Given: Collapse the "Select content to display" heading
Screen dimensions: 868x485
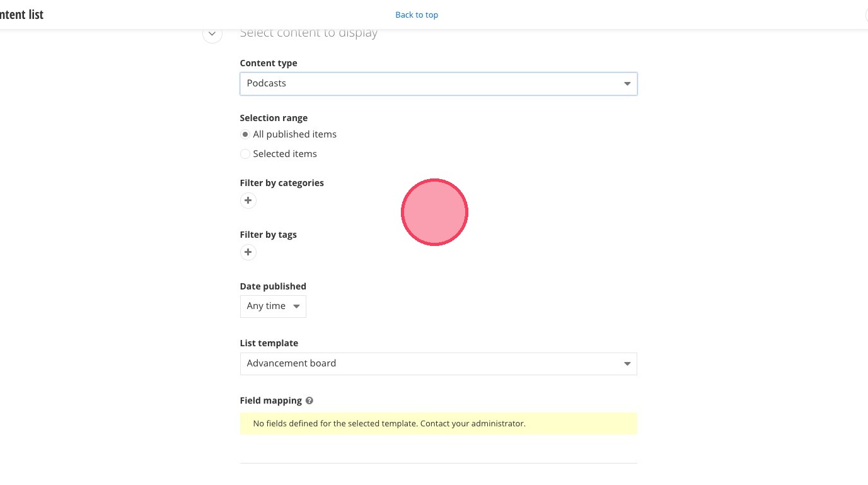Looking at the screenshot, I should pos(308,33).
